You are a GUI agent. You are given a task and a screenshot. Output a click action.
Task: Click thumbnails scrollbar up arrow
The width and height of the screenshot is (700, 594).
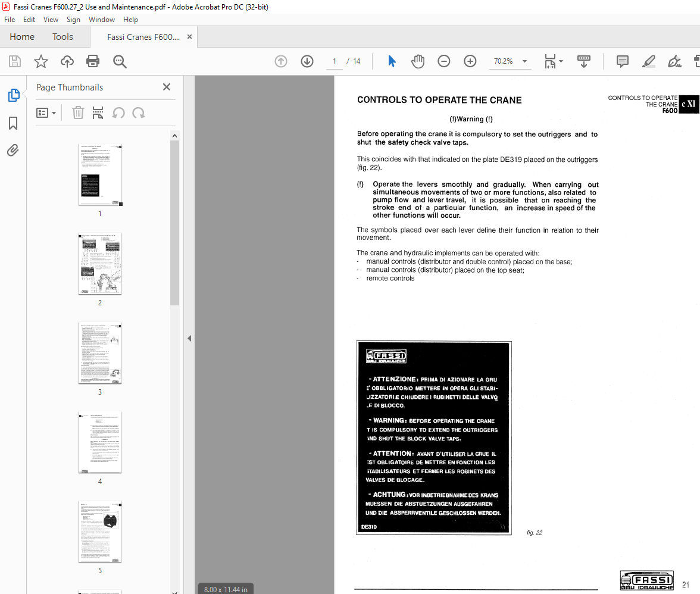(x=174, y=136)
